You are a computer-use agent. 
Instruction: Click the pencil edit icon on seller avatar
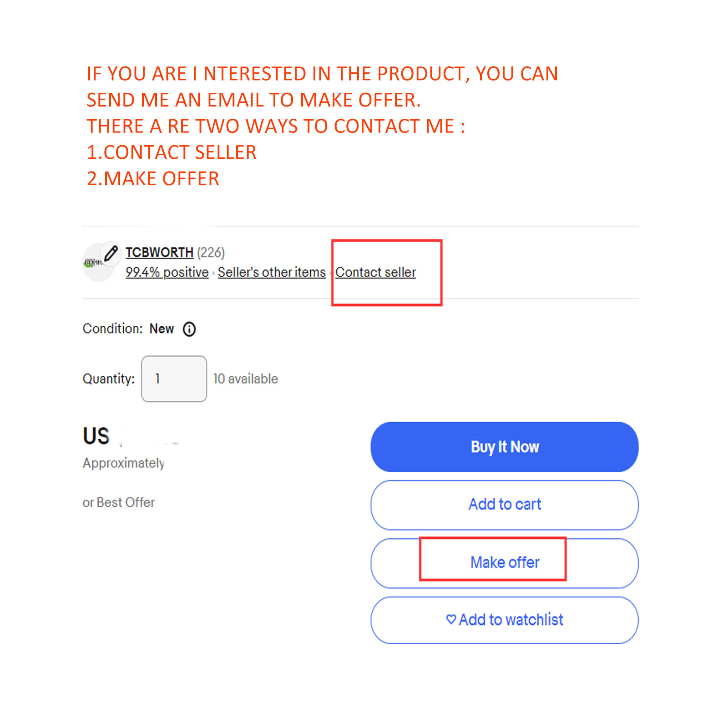(111, 253)
